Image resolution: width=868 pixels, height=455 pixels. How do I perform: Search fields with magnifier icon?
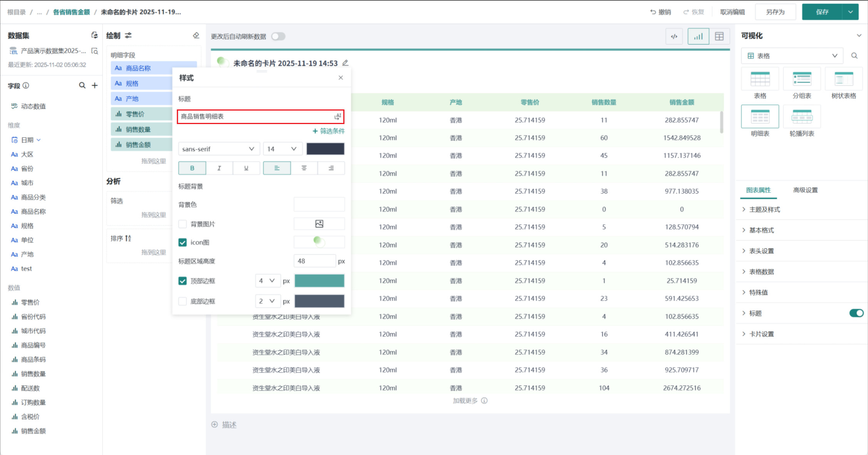coord(82,86)
